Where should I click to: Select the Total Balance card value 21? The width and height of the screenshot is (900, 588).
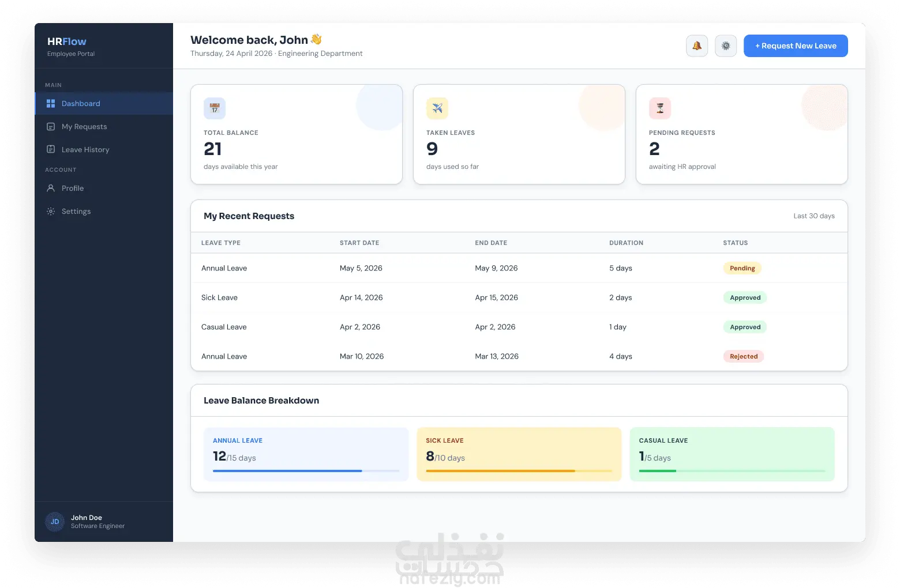coord(213,149)
